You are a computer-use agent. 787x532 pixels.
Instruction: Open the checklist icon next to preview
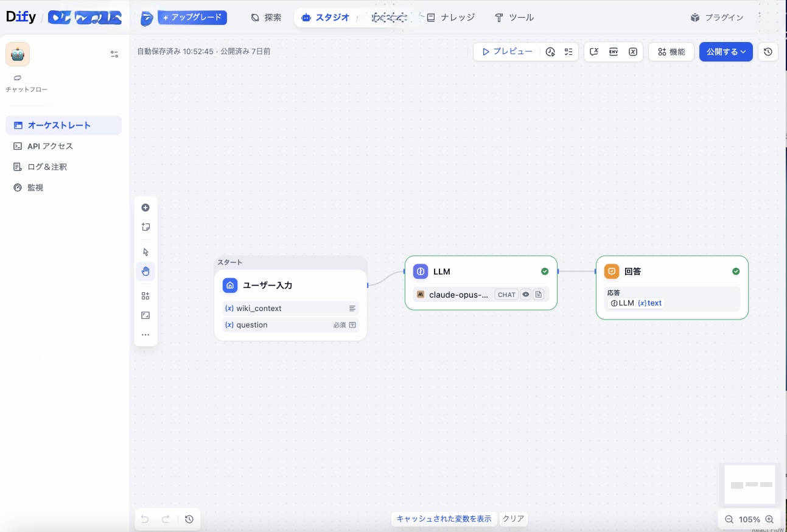568,52
